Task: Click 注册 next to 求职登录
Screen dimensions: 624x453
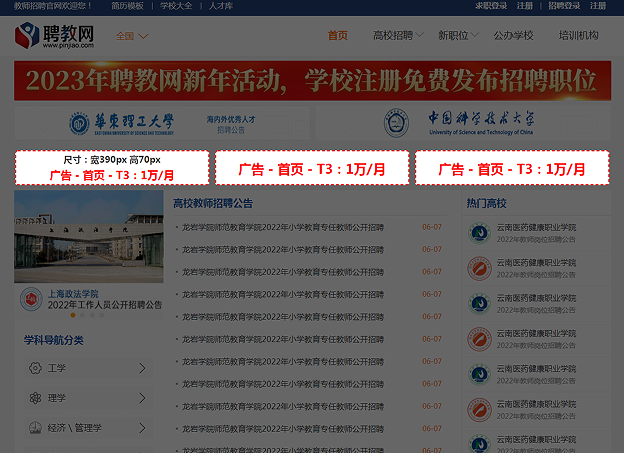Action: (525, 6)
